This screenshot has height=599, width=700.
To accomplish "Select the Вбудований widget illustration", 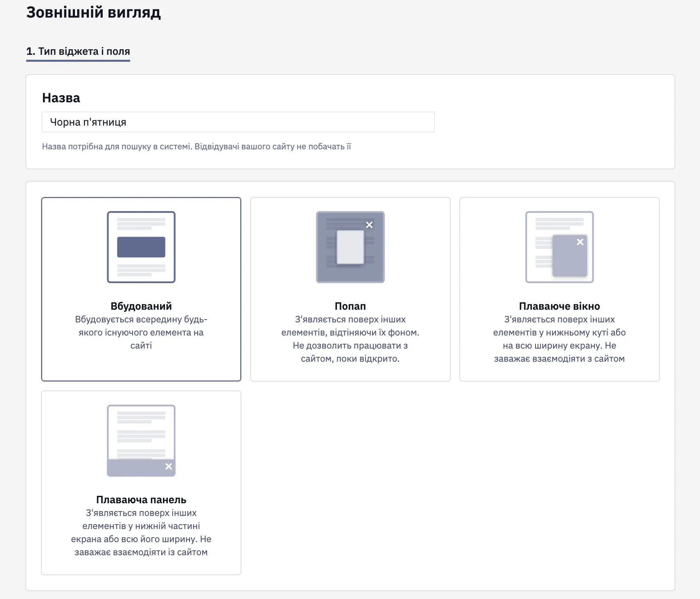I will tap(141, 247).
